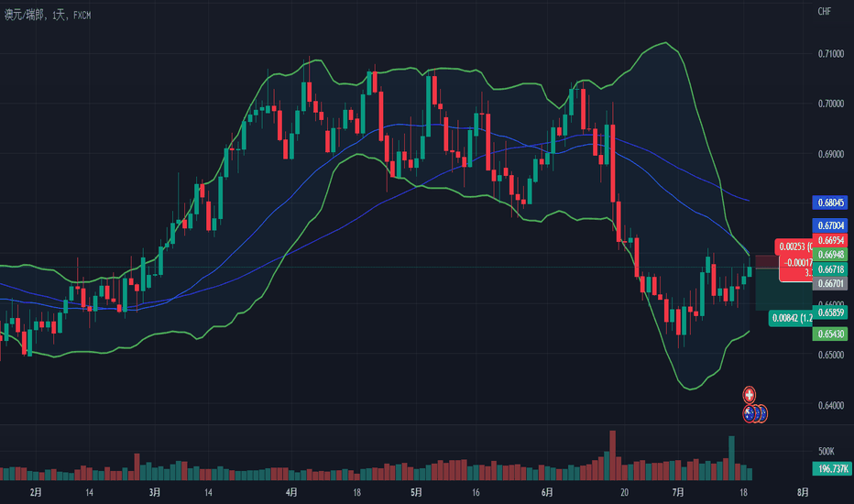Image resolution: width=854 pixels, height=504 pixels.
Task: Click the 196.737K volume tag
Action: (x=830, y=468)
